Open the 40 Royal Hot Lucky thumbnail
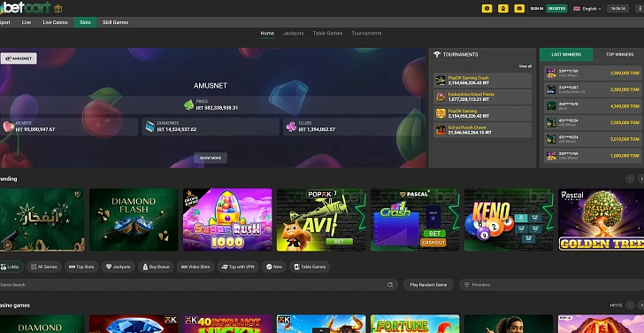 point(227,324)
